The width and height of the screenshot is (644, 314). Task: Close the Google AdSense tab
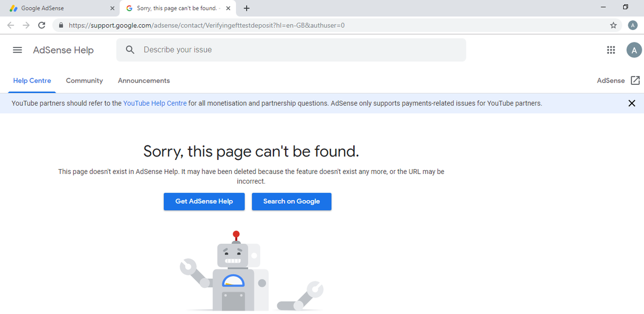(x=112, y=9)
